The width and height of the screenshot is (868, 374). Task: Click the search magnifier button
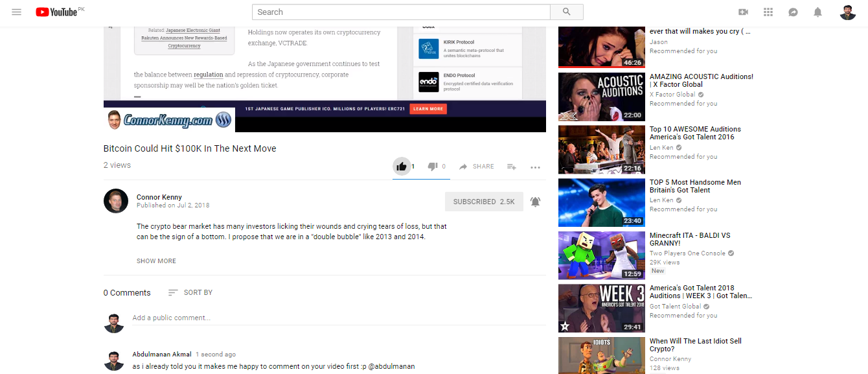coord(567,12)
